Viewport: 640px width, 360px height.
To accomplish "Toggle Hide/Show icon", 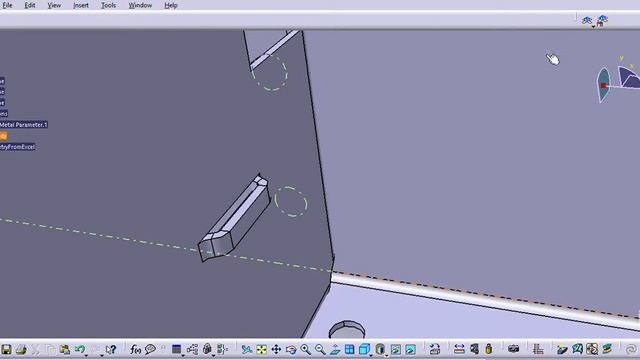I will (396, 349).
